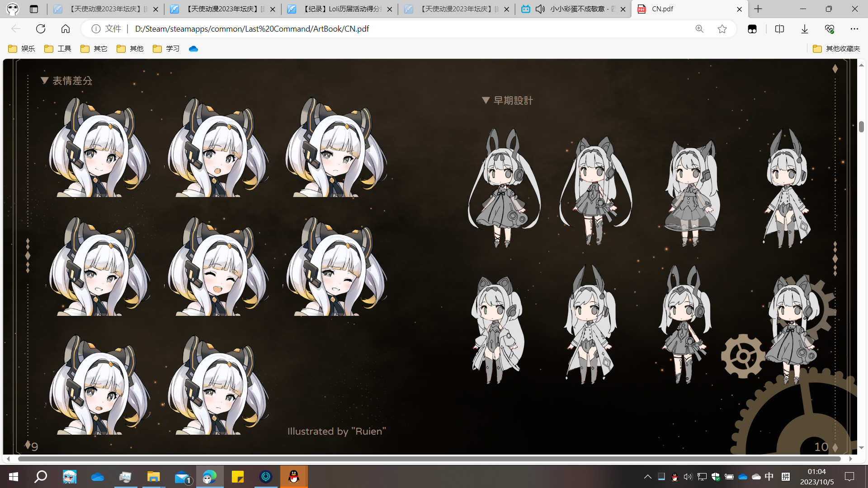The image size is (868, 488).
Task: Open the split screen icon
Action: [x=779, y=29]
